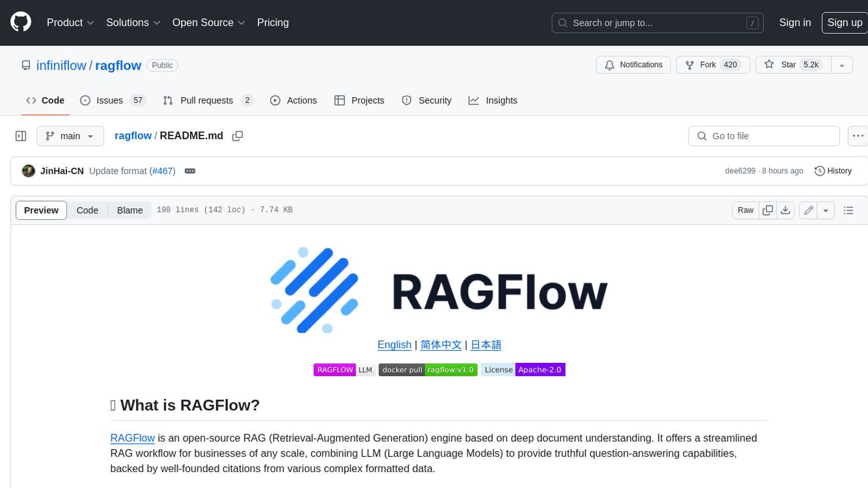Image resolution: width=868 pixels, height=488 pixels.
Task: Open the GitHub home logo
Action: (x=21, y=22)
